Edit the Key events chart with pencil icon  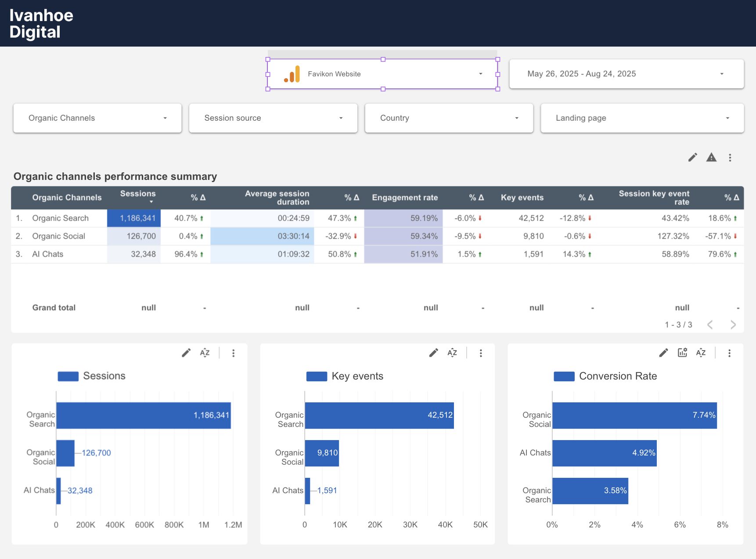pos(433,353)
